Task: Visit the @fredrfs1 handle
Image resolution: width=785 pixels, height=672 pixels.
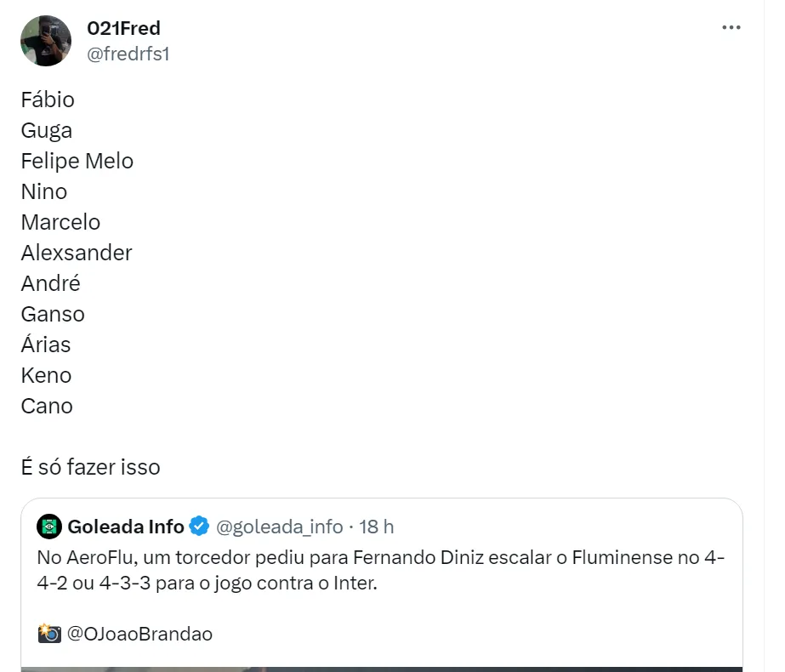Action: point(128,54)
